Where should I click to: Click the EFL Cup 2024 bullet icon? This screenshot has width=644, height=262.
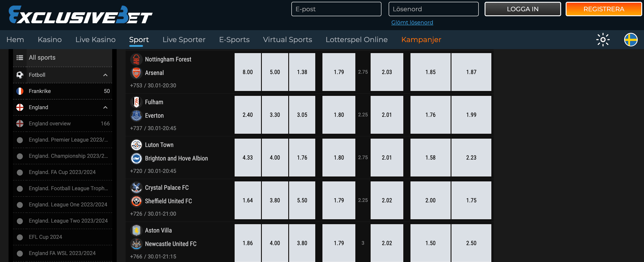[20, 237]
